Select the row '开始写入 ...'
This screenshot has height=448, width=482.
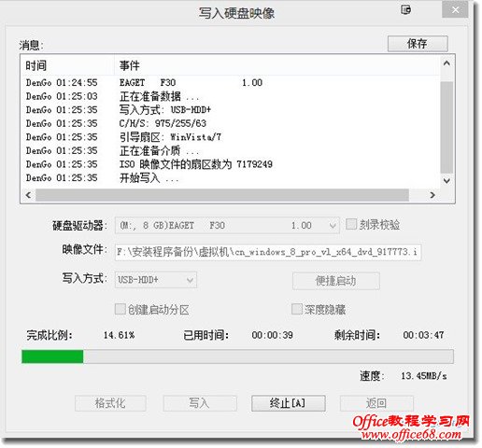tap(231, 178)
